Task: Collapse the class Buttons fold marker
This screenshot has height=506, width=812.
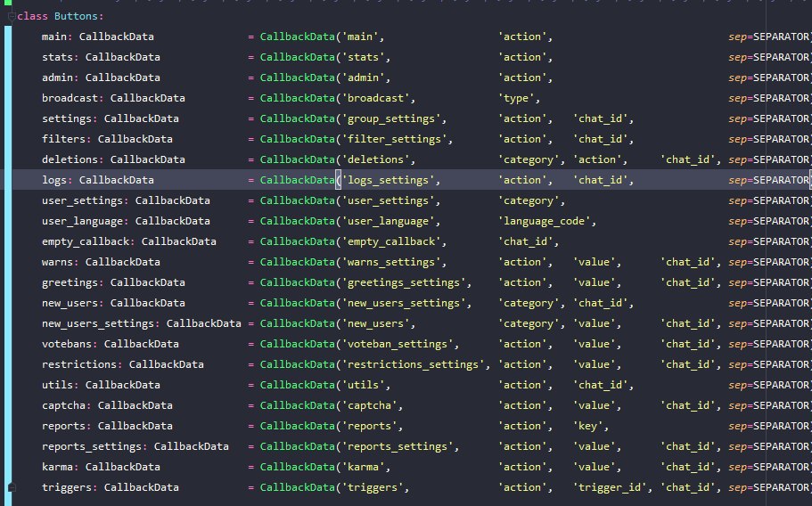Action: [x=12, y=17]
